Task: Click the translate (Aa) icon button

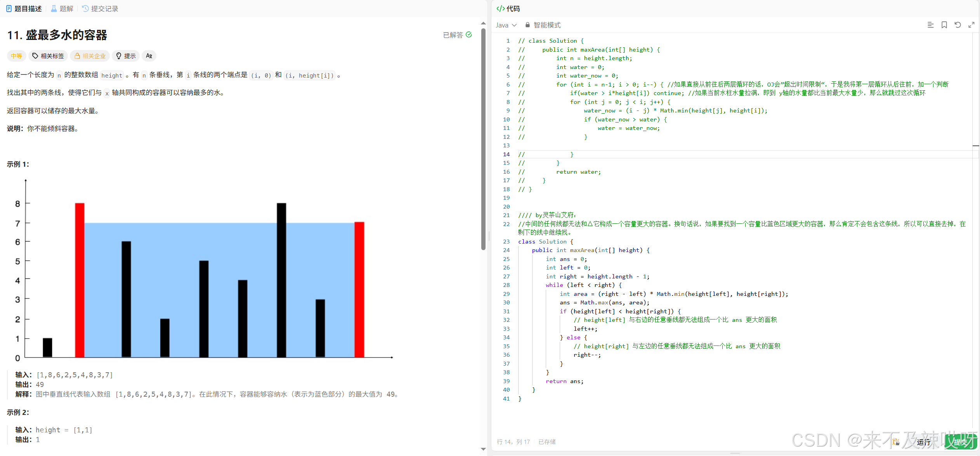Action: click(x=149, y=56)
